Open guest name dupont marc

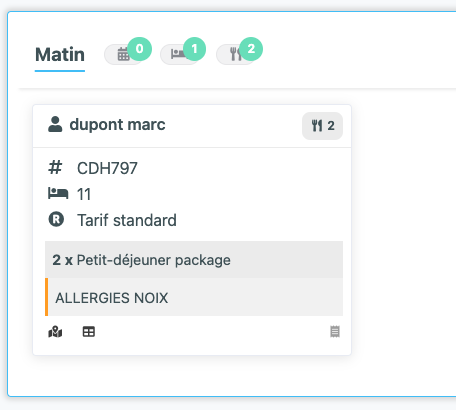tap(117, 125)
